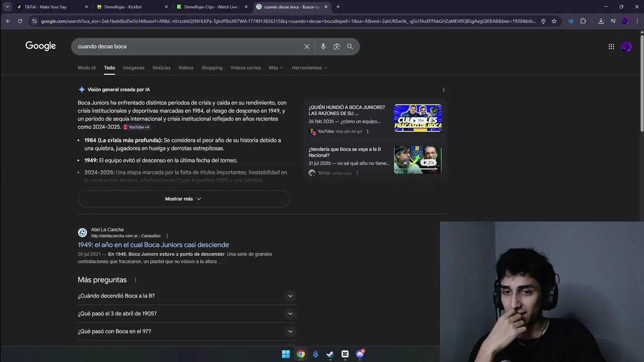Select the Noticias search tab
Screen dimensions: 644x362
coord(162,68)
